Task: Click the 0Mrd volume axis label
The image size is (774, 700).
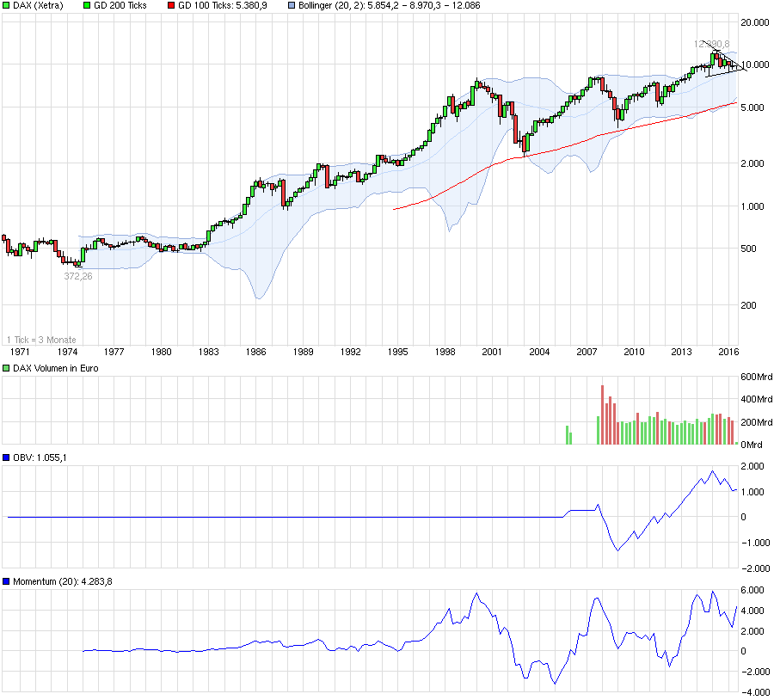Action: click(x=752, y=445)
